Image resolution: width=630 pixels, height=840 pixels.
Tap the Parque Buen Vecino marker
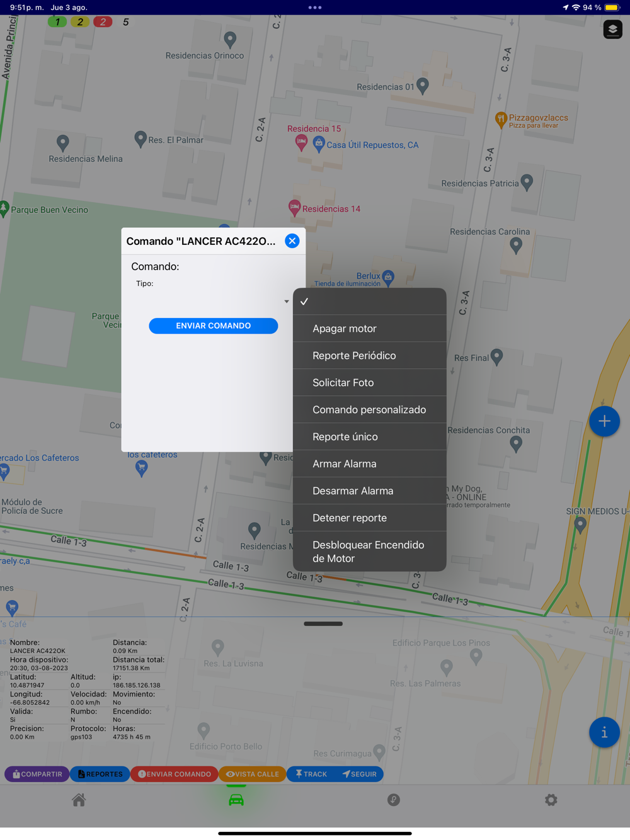pyautogui.click(x=4, y=208)
